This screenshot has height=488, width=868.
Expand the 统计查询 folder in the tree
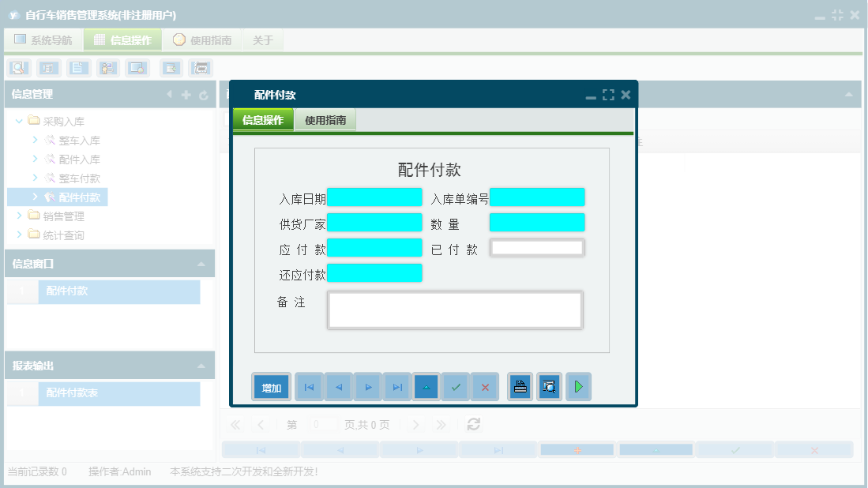20,235
